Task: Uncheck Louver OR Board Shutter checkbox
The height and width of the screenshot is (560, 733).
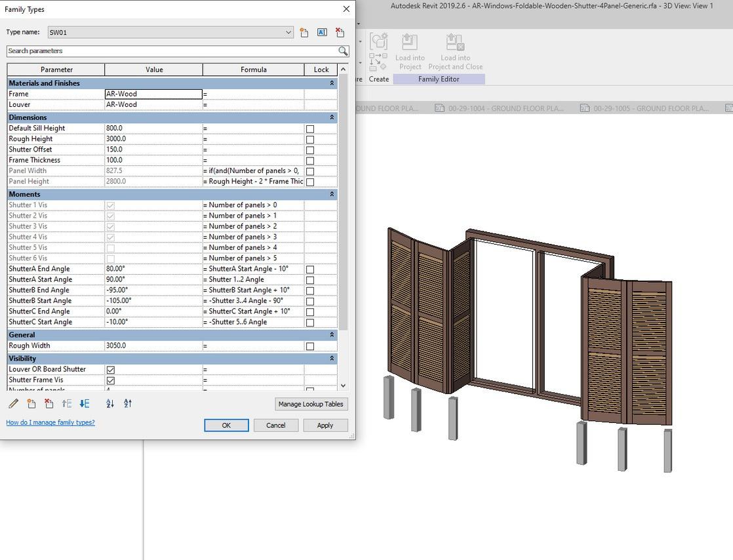Action: 110,370
